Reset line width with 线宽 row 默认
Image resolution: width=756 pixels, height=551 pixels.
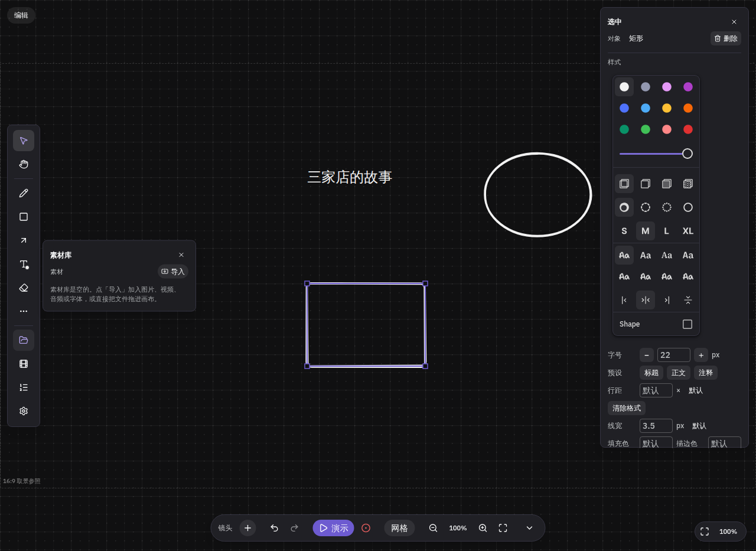point(699,426)
